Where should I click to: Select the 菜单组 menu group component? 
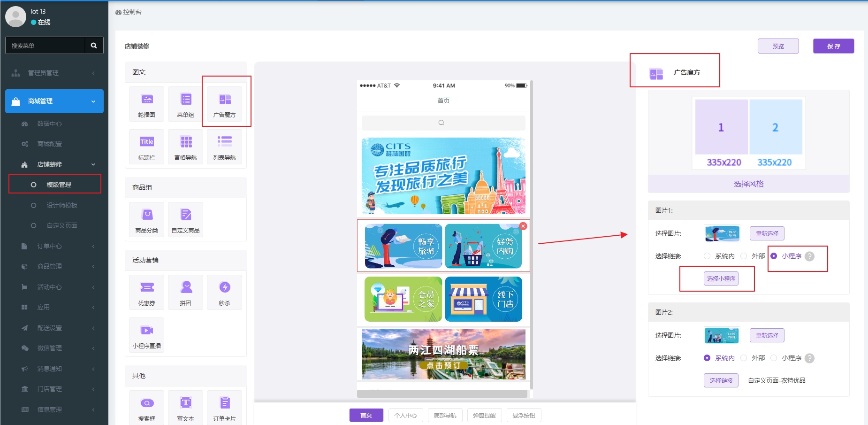(186, 104)
